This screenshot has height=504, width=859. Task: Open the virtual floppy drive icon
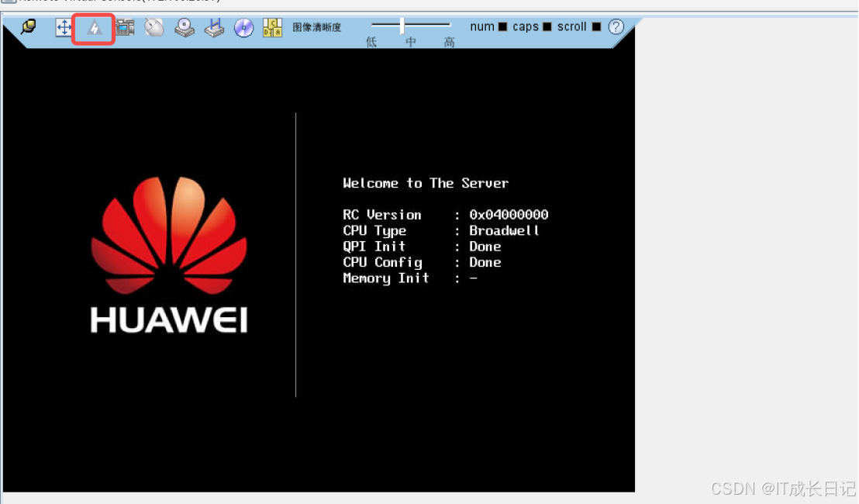pyautogui.click(x=214, y=27)
